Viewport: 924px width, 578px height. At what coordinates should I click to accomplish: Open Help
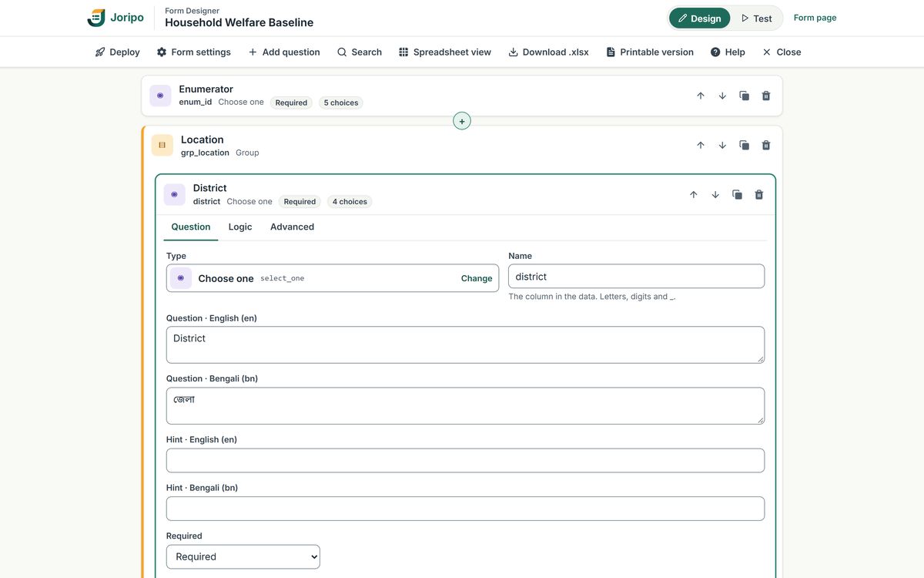point(728,52)
